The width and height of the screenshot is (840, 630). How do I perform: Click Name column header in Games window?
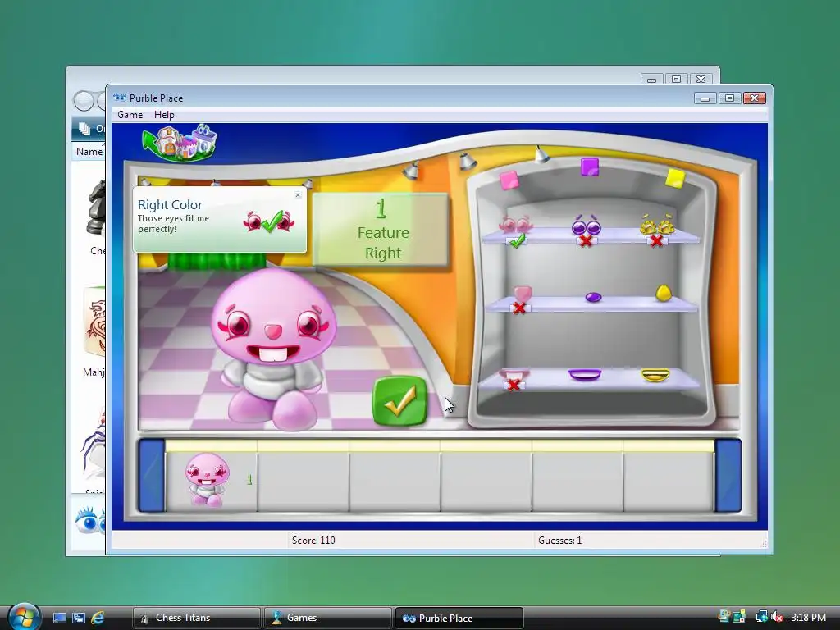pos(89,152)
